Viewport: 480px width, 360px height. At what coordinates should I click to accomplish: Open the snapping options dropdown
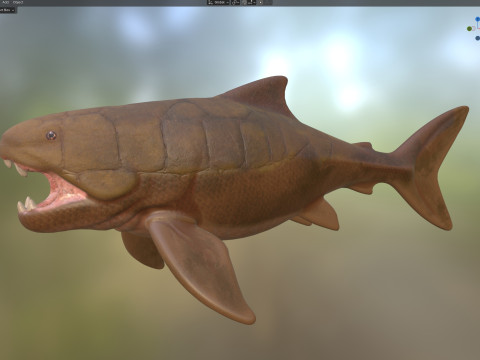coord(252,2)
